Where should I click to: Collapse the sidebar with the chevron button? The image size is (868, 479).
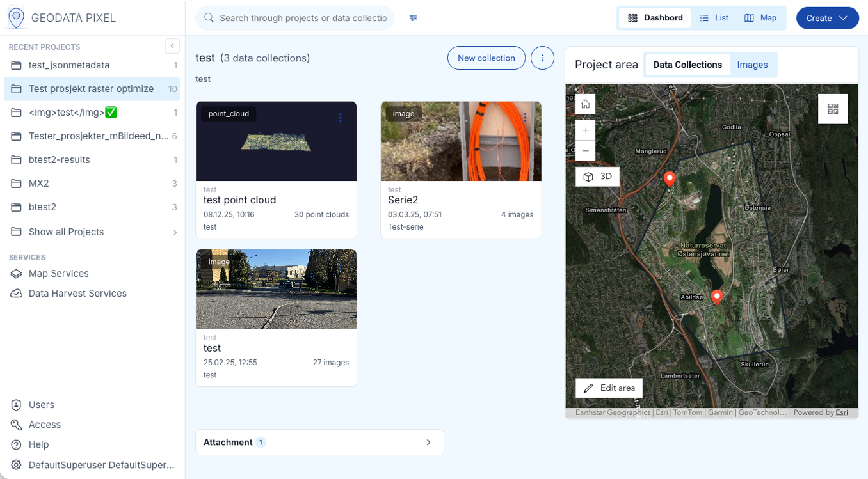172,46
